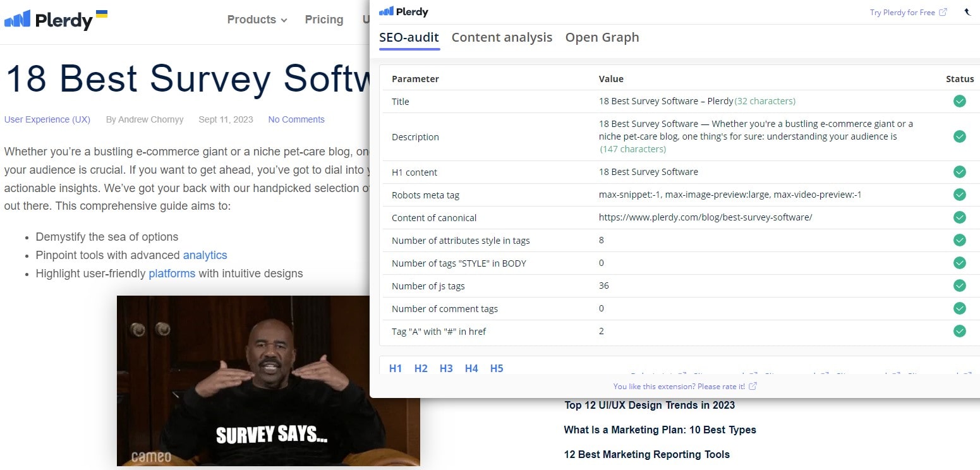This screenshot has width=980, height=470.
Task: Switch to the Content analysis tab
Action: pyautogui.click(x=502, y=37)
